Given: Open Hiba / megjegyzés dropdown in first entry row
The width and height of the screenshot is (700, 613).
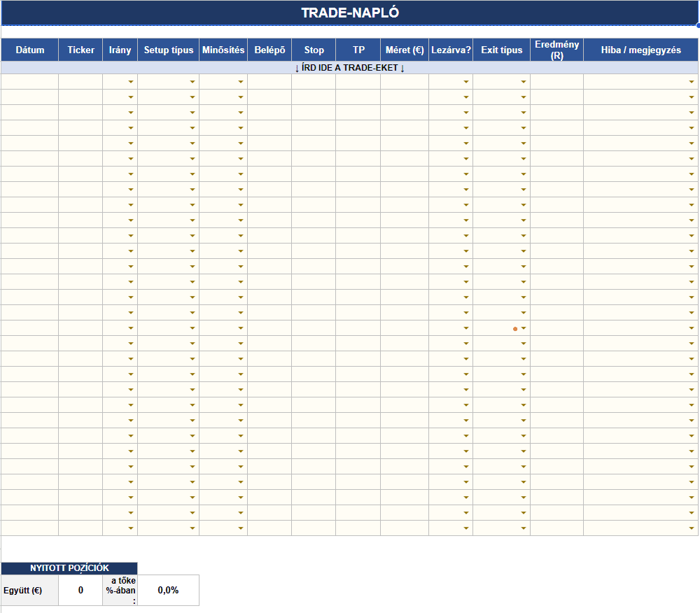Looking at the screenshot, I should point(692,82).
